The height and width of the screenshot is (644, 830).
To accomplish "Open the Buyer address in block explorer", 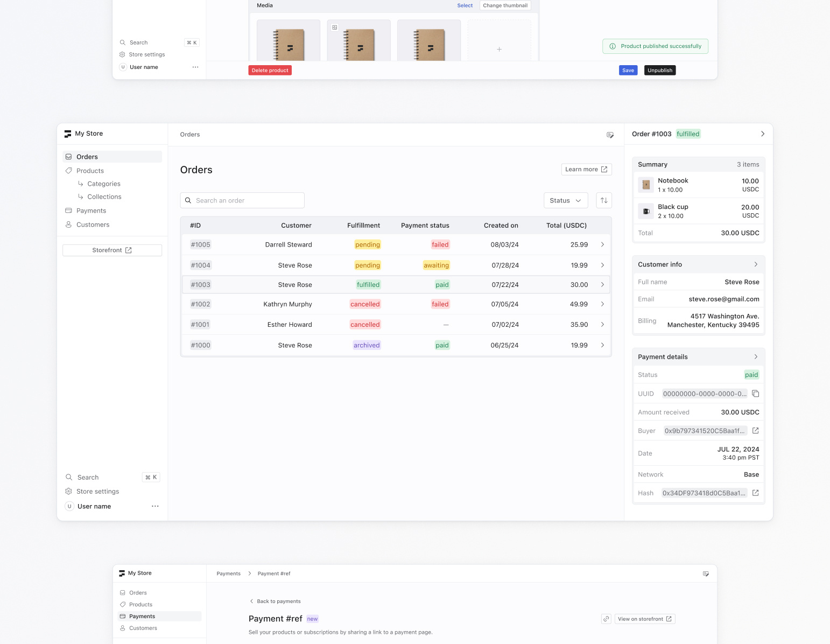I will tap(755, 431).
